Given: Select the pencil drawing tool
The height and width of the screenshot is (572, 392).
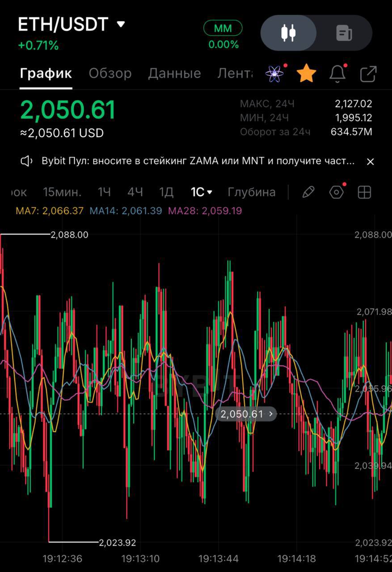Looking at the screenshot, I should coord(308,192).
